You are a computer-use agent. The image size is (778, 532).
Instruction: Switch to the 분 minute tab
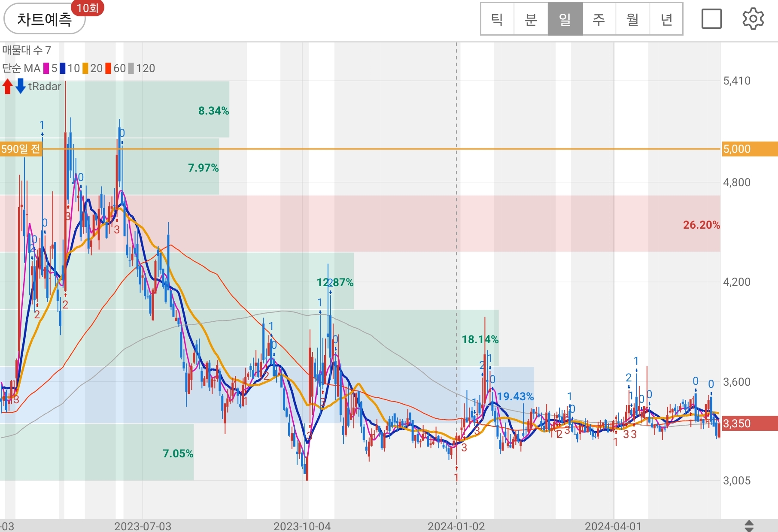coord(531,19)
